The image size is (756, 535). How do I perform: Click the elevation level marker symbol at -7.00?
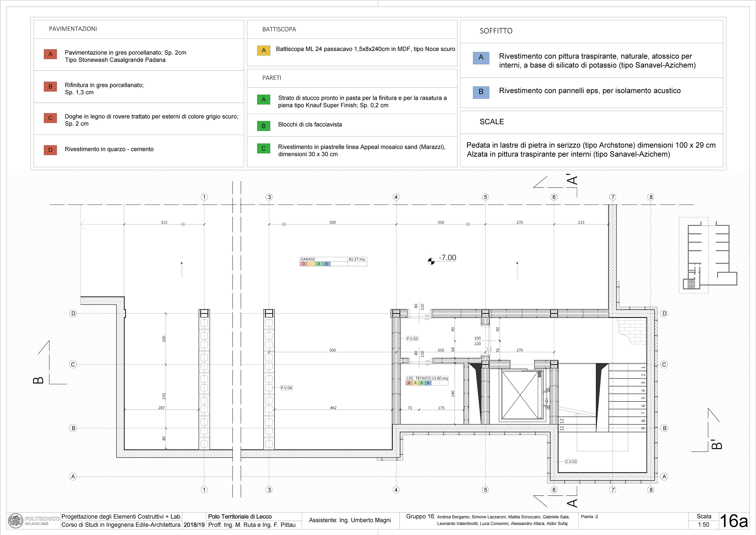pos(431,262)
